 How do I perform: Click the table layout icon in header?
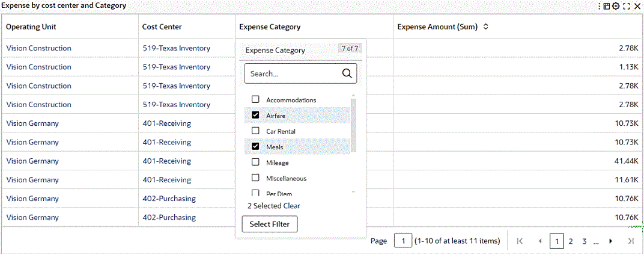click(x=607, y=5)
